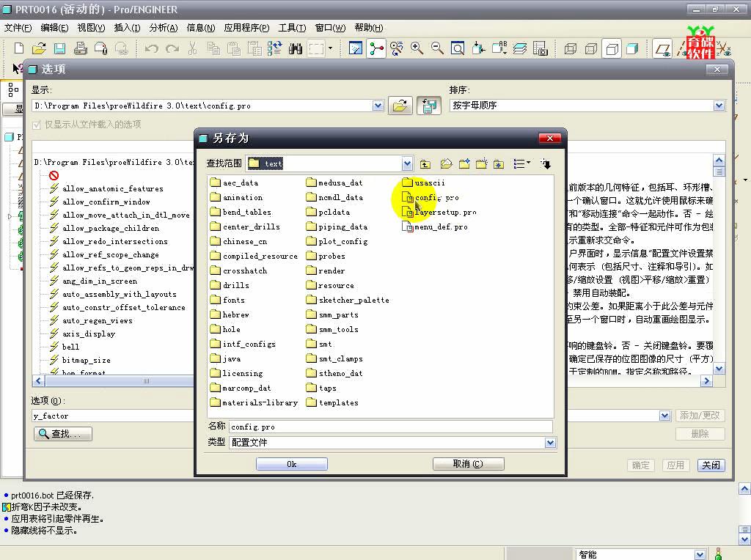The width and height of the screenshot is (751, 560).
Task: Expand the 查找范围 text folder dropdown
Action: pyautogui.click(x=406, y=164)
